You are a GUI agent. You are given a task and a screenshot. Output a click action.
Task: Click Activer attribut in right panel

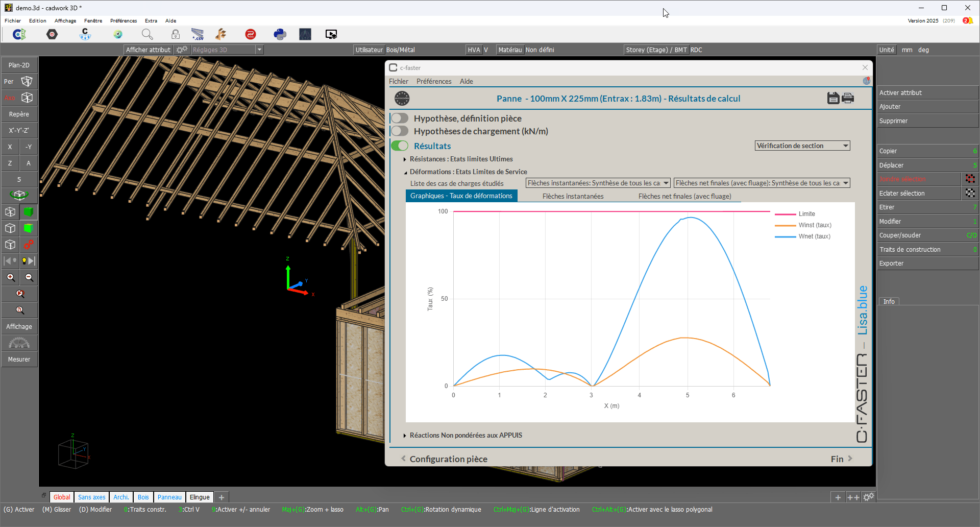point(927,92)
